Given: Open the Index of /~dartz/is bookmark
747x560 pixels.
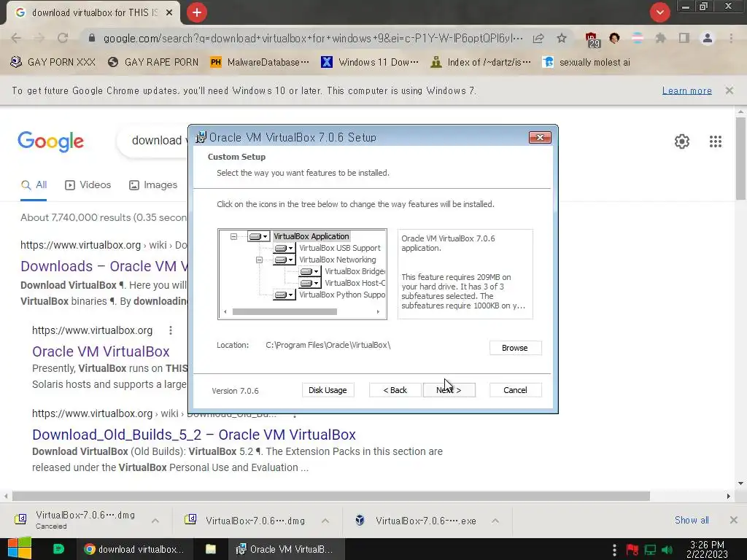Looking at the screenshot, I should tap(481, 63).
